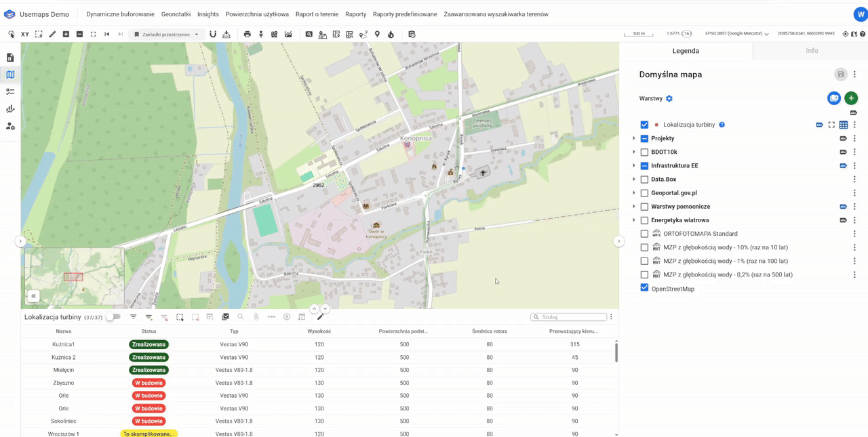The width and height of the screenshot is (868, 437).
Task: Expand the Data.Box layer group
Action: point(634,180)
